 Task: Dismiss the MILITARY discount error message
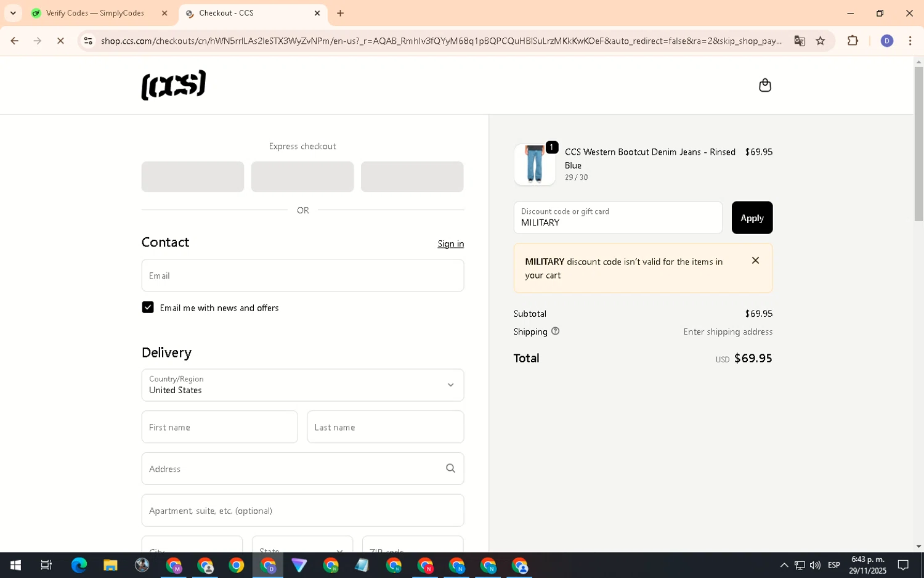pyautogui.click(x=755, y=261)
